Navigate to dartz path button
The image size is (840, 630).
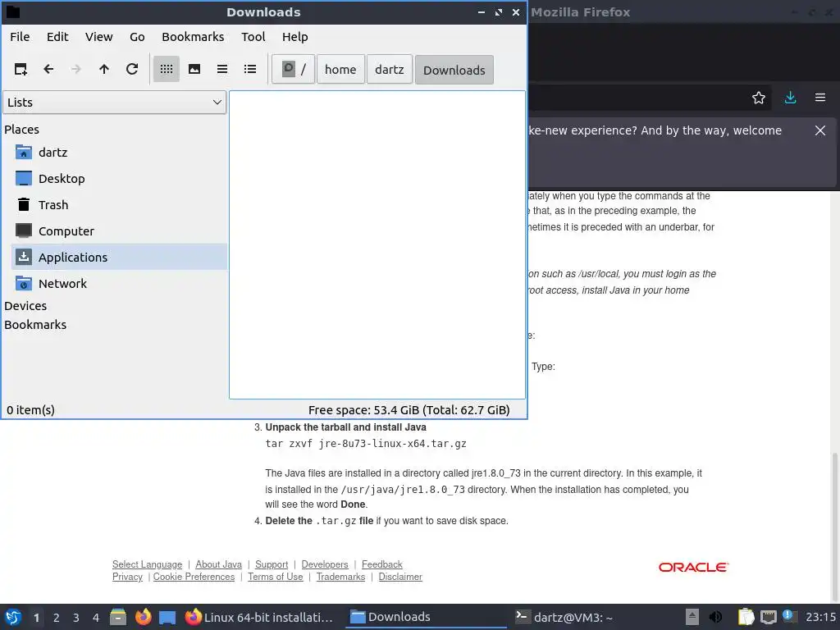tap(390, 69)
